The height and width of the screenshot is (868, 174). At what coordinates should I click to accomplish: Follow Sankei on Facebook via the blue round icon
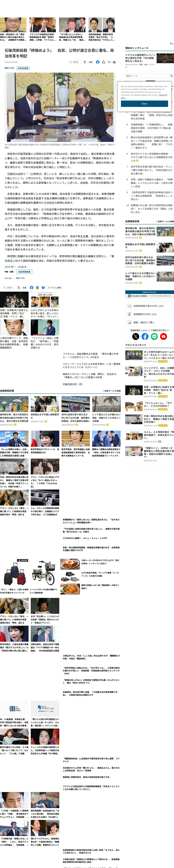tap(145, 336)
